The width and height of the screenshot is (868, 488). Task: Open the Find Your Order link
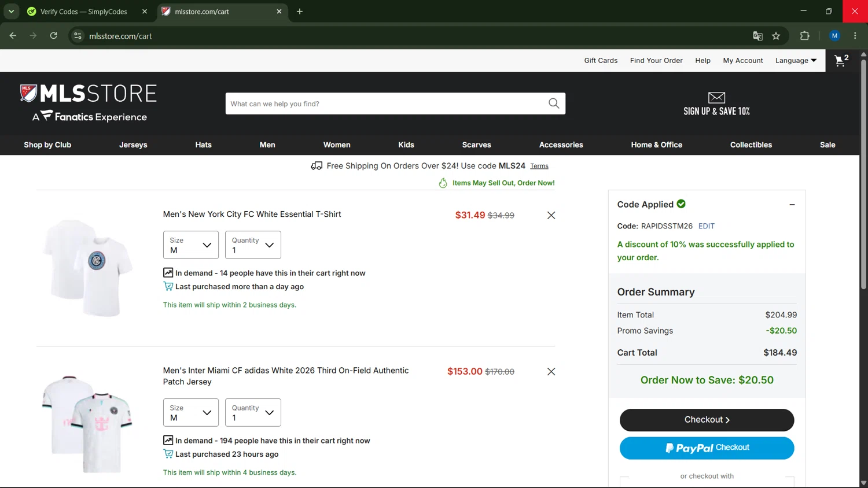(x=656, y=60)
